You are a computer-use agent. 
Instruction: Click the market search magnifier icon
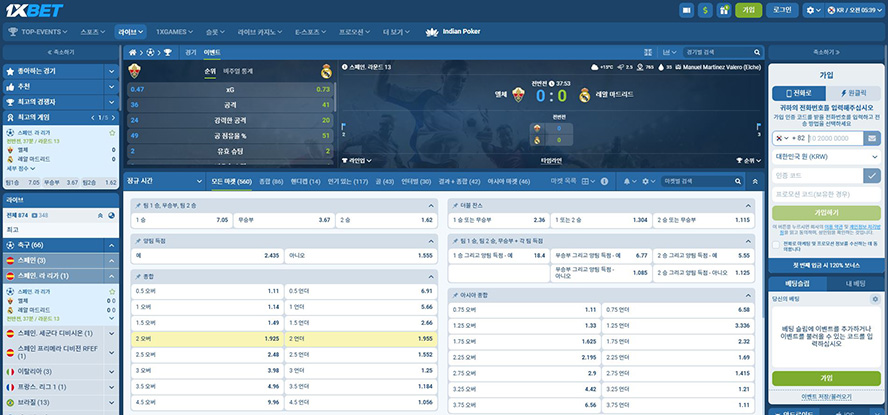tap(738, 181)
